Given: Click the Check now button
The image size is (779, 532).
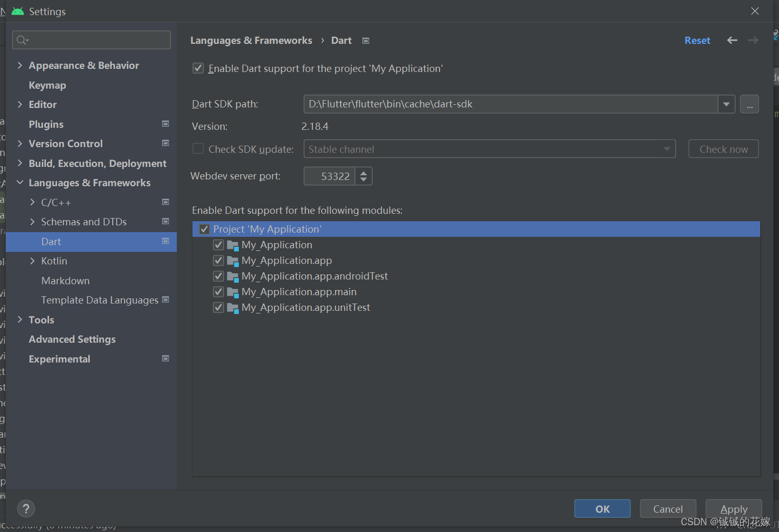Looking at the screenshot, I should 724,149.
